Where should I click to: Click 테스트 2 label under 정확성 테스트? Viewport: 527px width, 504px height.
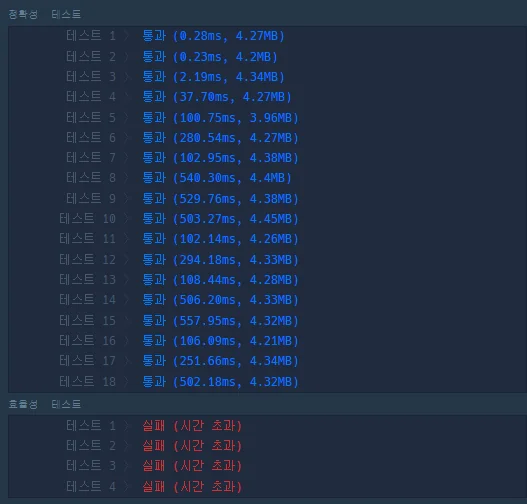[x=91, y=56]
